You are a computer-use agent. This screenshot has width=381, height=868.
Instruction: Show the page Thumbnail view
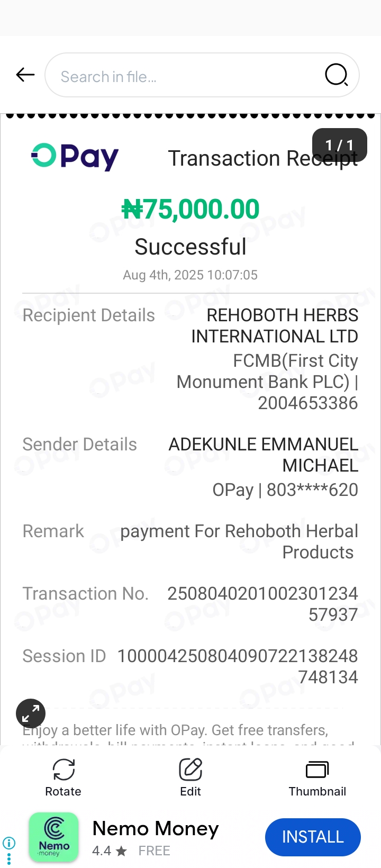click(317, 776)
